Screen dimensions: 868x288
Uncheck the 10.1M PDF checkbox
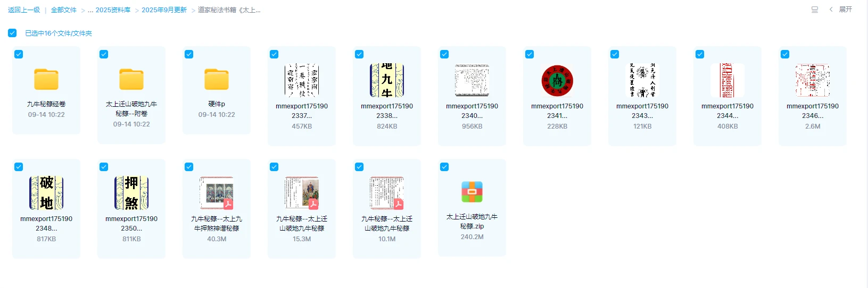point(359,167)
